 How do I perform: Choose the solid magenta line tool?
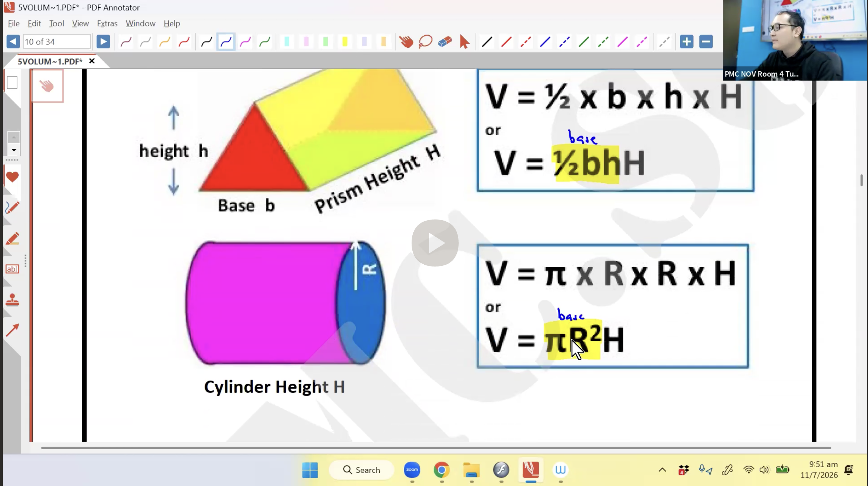(x=623, y=42)
